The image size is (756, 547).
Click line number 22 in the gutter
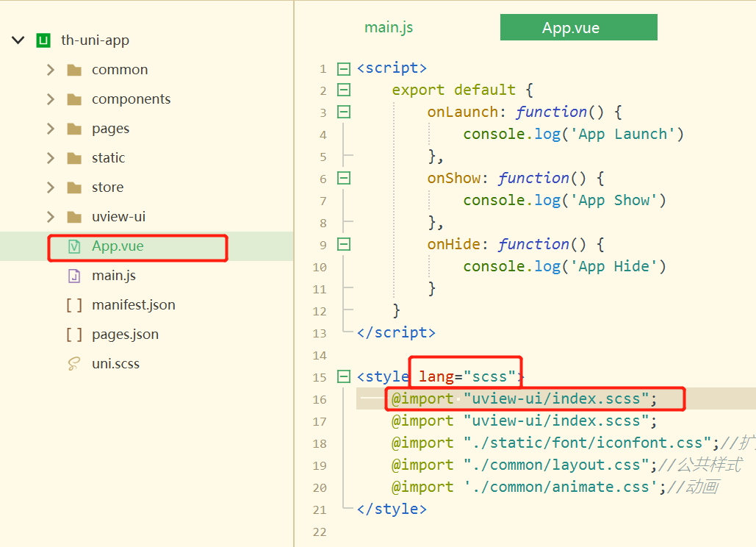(320, 532)
